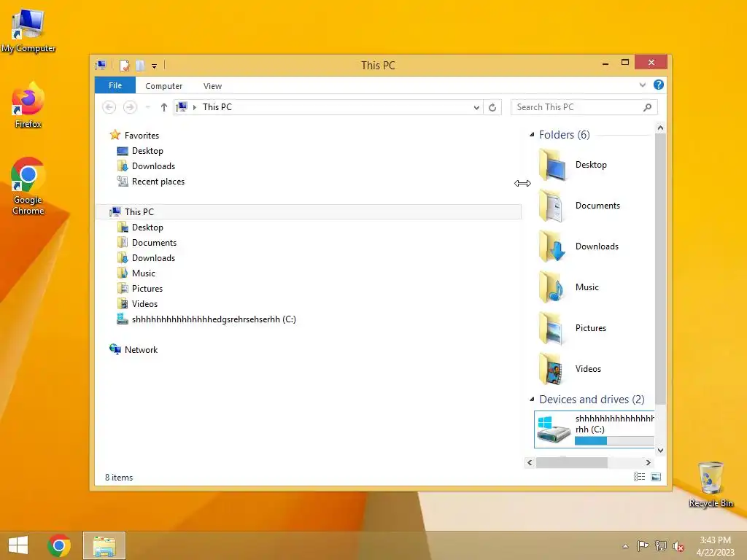The width and height of the screenshot is (747, 560).
Task: Open Desktop under This PC in tree
Action: [x=147, y=227]
